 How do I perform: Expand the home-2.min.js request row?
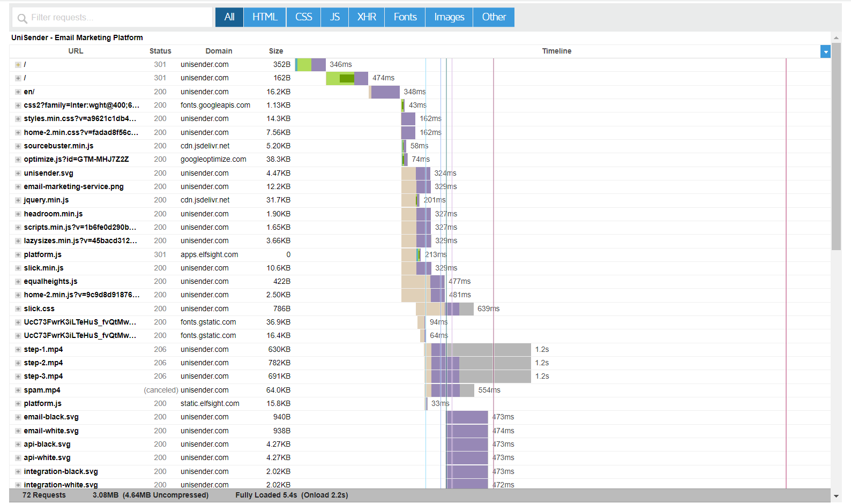click(x=18, y=295)
